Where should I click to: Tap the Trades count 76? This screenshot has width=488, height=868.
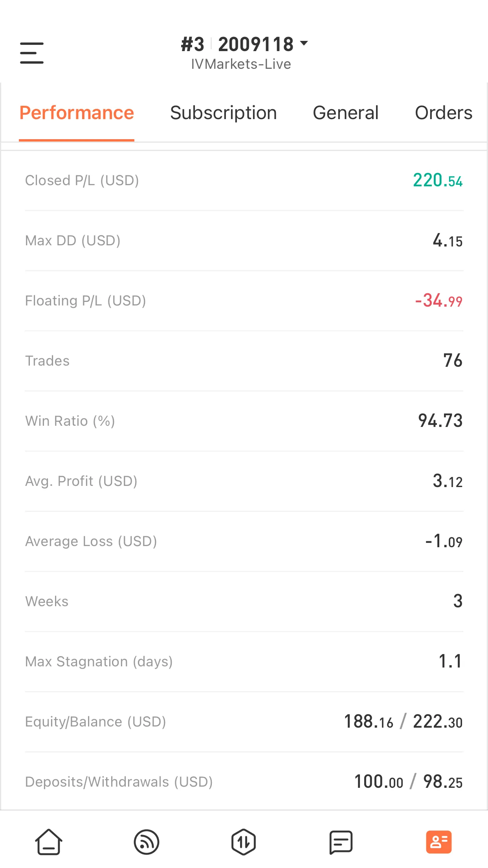pyautogui.click(x=453, y=360)
